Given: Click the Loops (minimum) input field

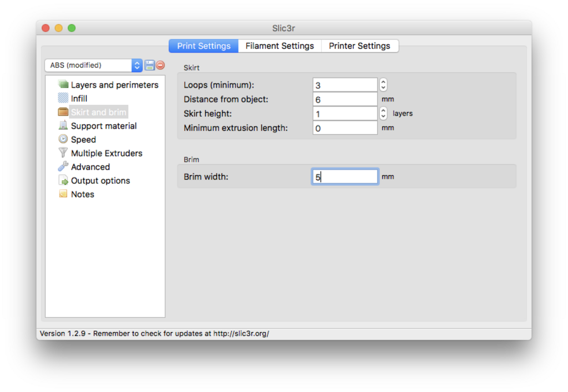Looking at the screenshot, I should pos(345,85).
